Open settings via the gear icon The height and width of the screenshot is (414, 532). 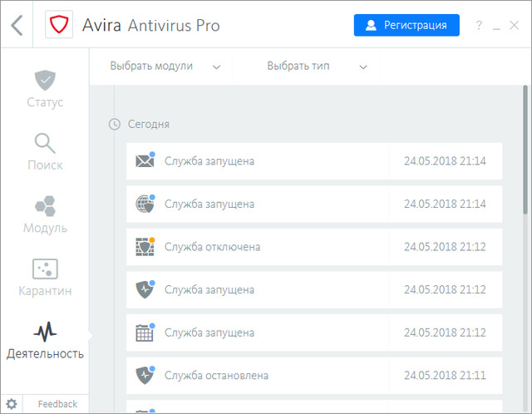coord(12,404)
